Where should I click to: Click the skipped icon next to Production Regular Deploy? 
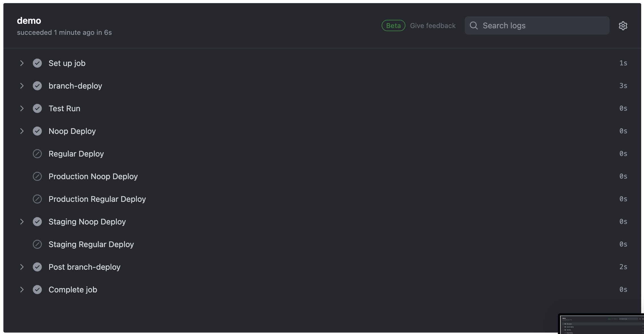click(37, 199)
